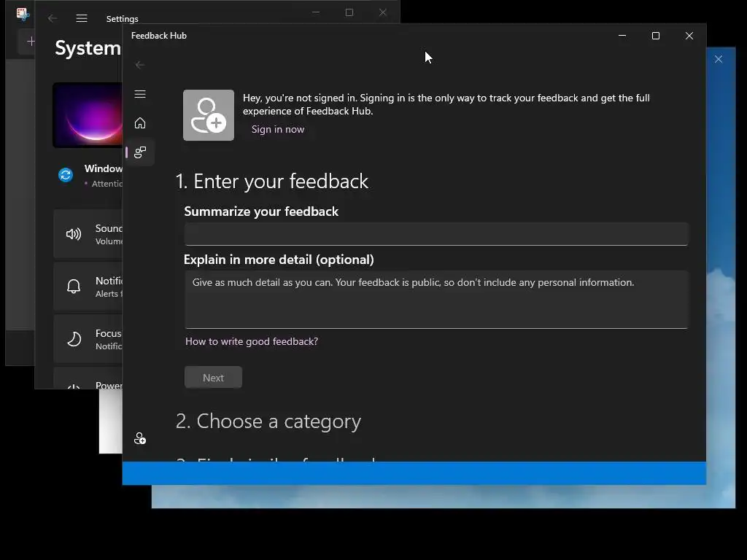Screen dimensions: 747x560
Task: Click the System heading in Settings
Action: [x=88, y=48]
